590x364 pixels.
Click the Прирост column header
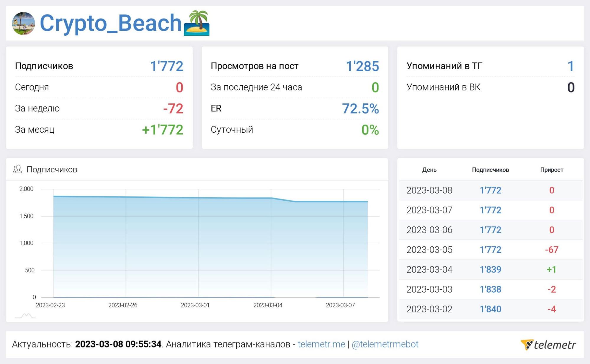tap(552, 170)
